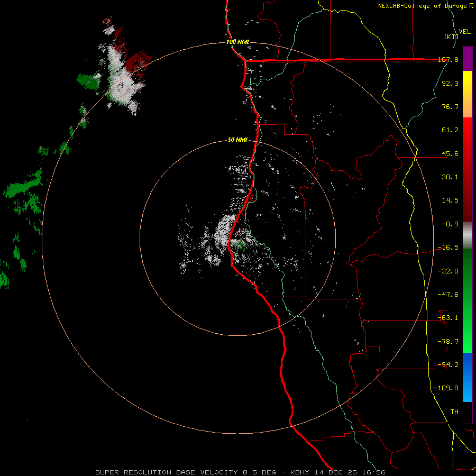Viewport: 476px width, 476px height.
Task: Click the 92.3 velocity scale value
Action: point(450,83)
